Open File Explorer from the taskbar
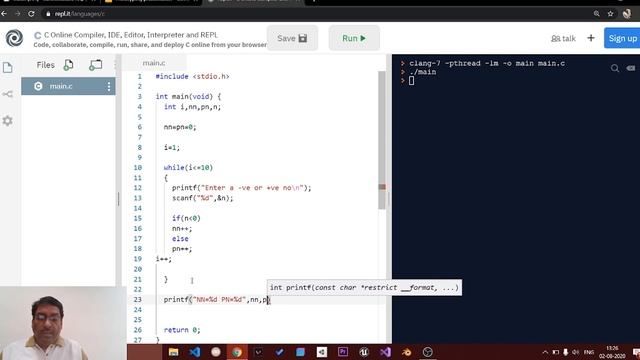The image size is (640, 360). click(173, 352)
